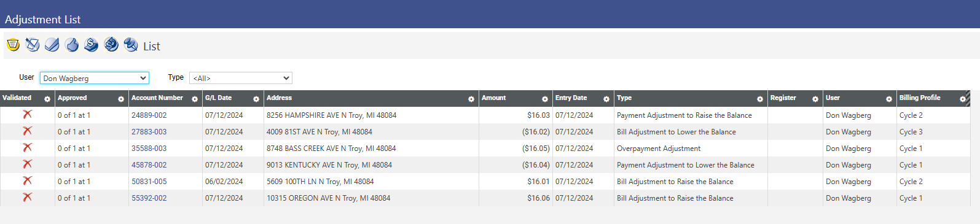Select the checkmark validate icon
The image size is (980, 224).
coord(52,45)
